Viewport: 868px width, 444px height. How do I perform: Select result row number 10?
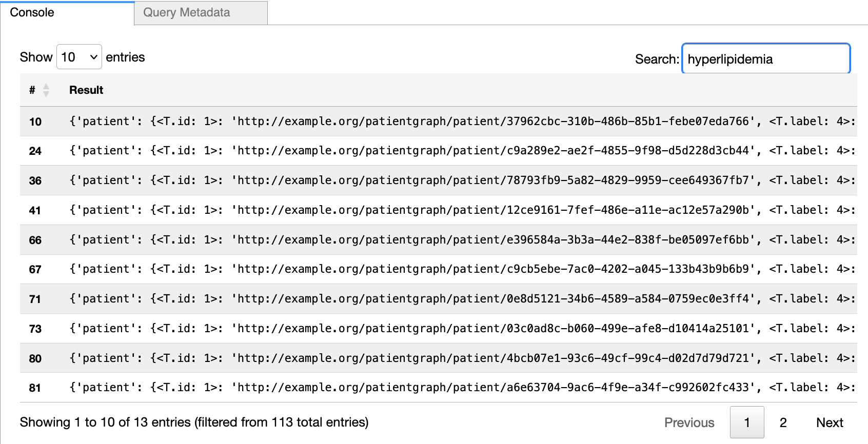(35, 122)
